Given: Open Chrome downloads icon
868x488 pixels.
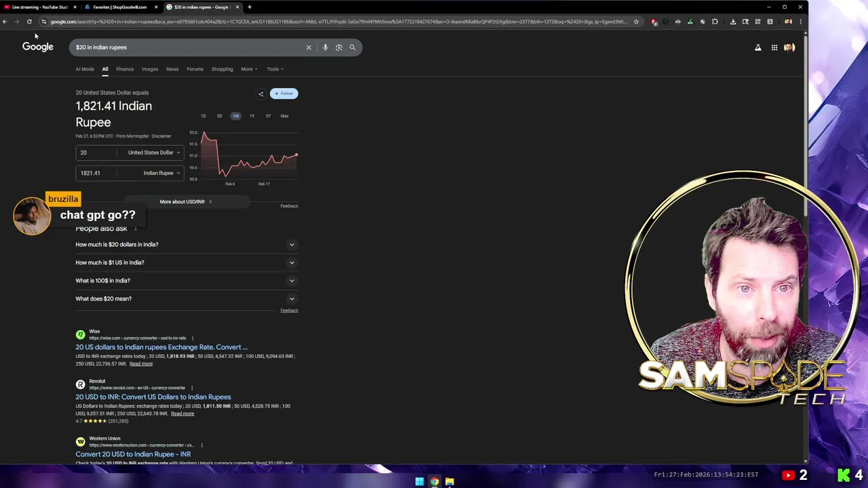Looking at the screenshot, I should [x=733, y=22].
